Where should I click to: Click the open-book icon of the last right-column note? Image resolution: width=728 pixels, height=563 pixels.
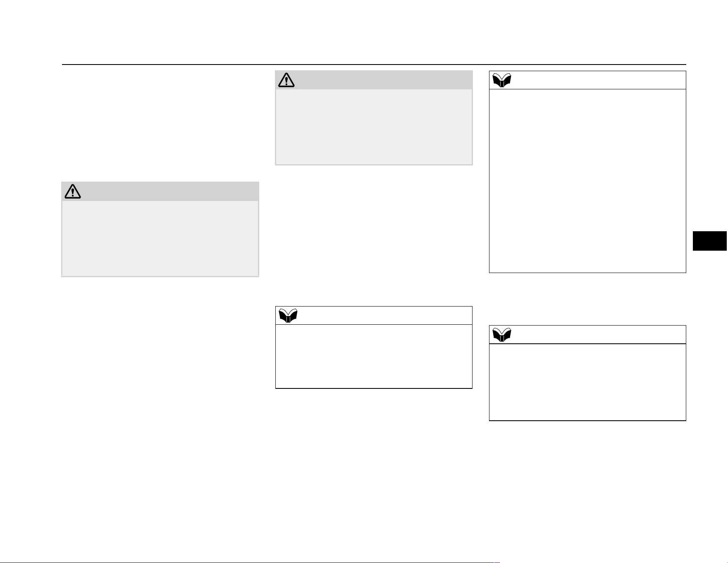pyautogui.click(x=502, y=335)
